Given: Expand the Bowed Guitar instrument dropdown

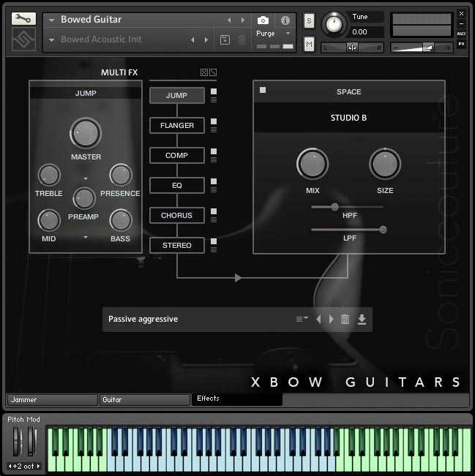Looking at the screenshot, I should click(x=51, y=20).
